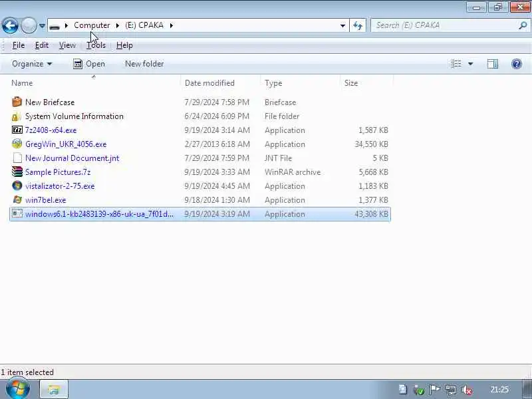The image size is (532, 399).
Task: Select vistalizator-2-75.exe file name
Action: (x=60, y=186)
